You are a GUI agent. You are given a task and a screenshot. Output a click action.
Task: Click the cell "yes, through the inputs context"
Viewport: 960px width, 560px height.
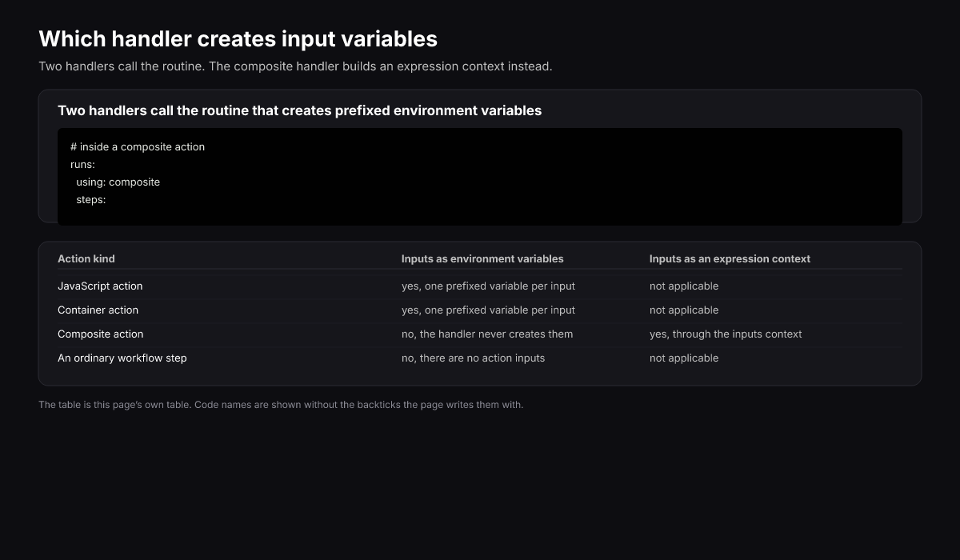coord(726,334)
